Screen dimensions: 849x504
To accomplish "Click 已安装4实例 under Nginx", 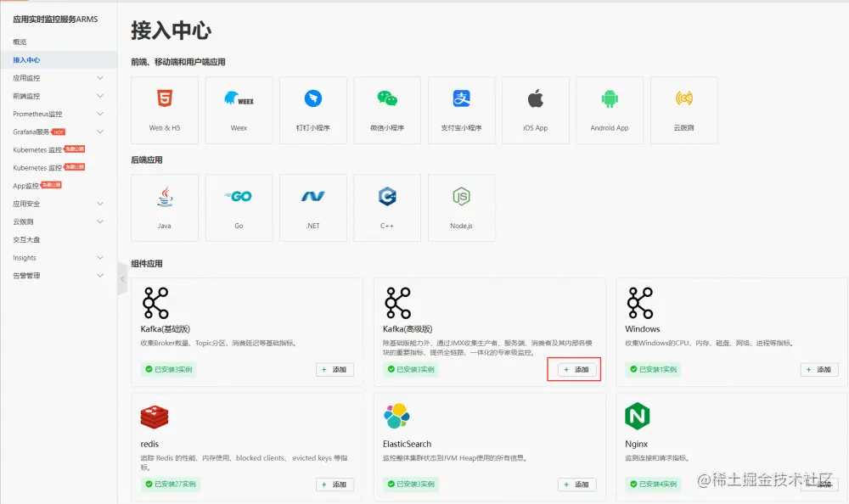I will (653, 484).
